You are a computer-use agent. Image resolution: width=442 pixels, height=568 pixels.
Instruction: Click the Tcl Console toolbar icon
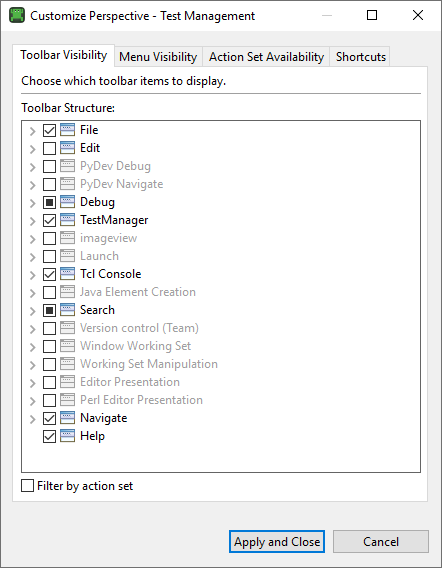pyautogui.click(x=67, y=274)
